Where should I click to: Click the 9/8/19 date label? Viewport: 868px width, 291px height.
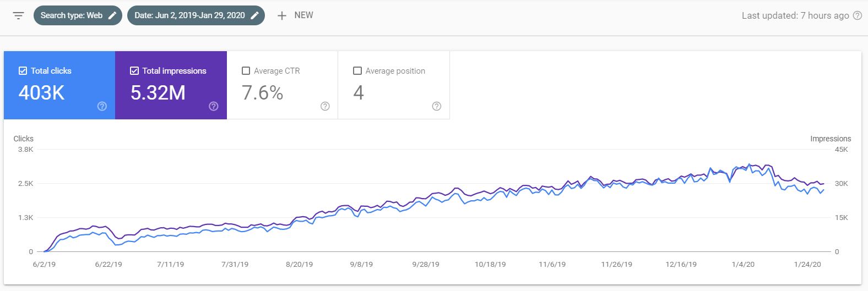click(x=361, y=265)
